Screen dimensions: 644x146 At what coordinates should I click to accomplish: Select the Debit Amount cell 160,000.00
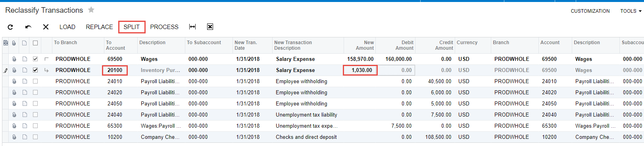pyautogui.click(x=395, y=59)
